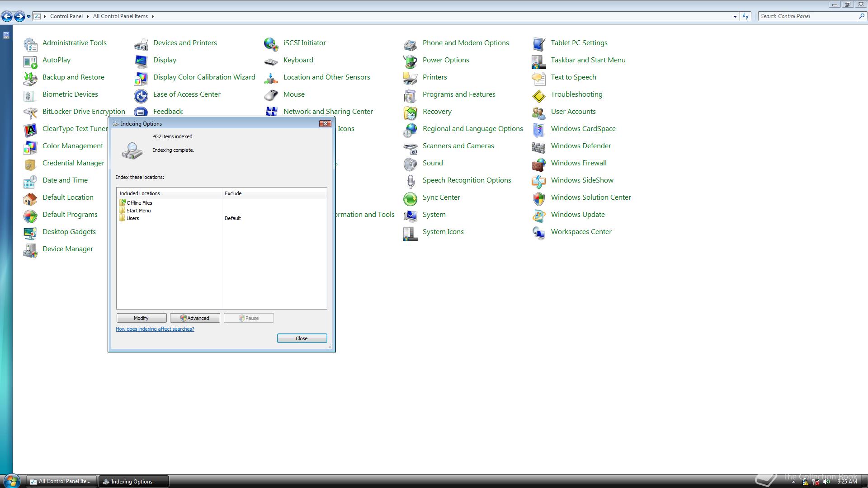Click the Back navigation arrow
Viewport: 868px width, 488px height.
pos(7,16)
